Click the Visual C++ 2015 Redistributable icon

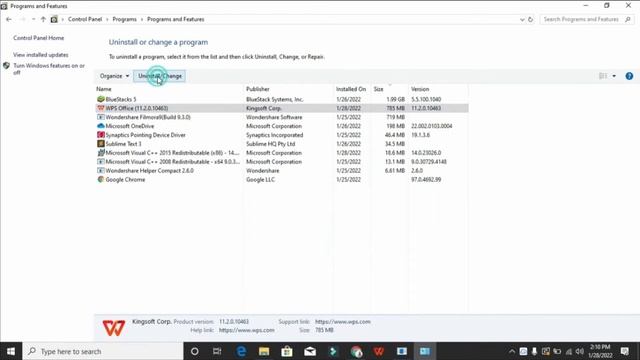coord(101,153)
